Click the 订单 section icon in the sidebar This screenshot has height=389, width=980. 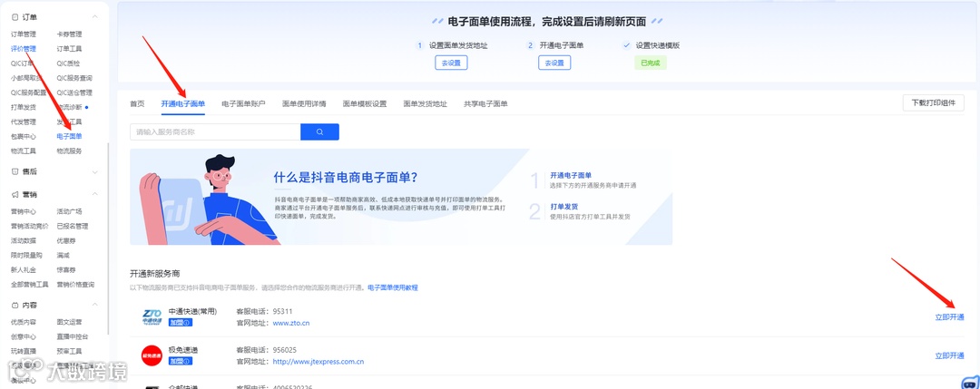click(x=15, y=17)
